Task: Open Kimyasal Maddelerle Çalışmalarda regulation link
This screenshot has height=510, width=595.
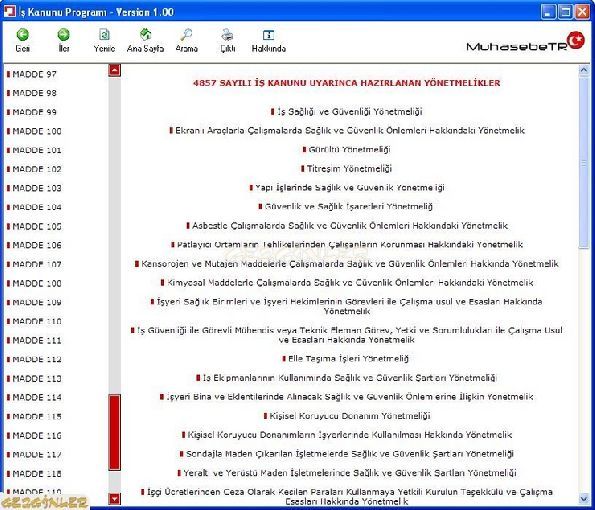Action: [x=350, y=283]
